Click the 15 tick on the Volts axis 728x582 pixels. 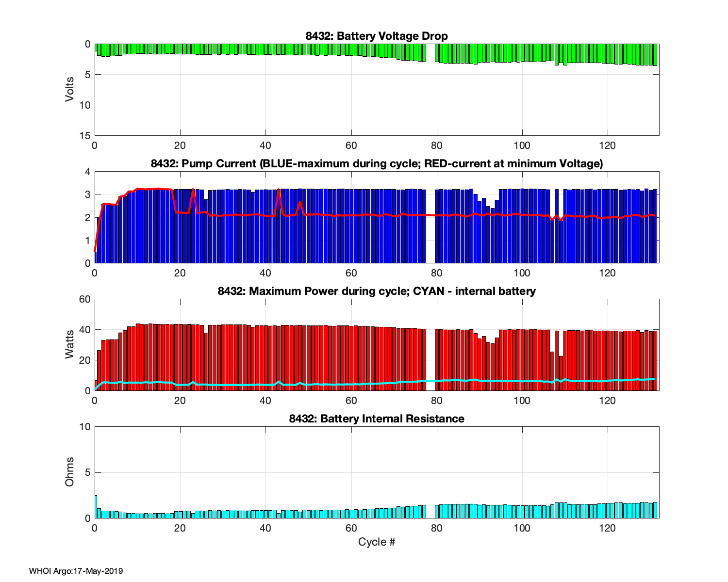click(87, 136)
